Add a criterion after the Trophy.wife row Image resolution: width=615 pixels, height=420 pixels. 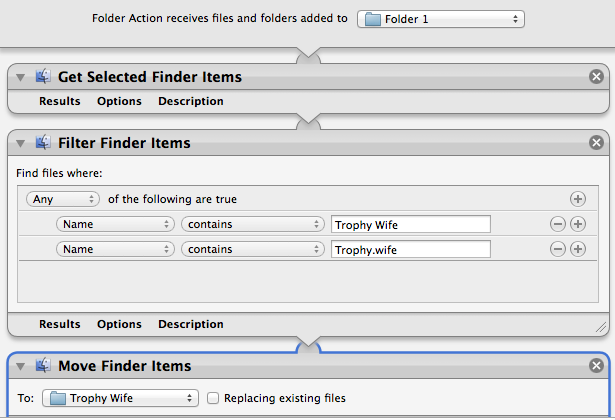[x=578, y=249]
